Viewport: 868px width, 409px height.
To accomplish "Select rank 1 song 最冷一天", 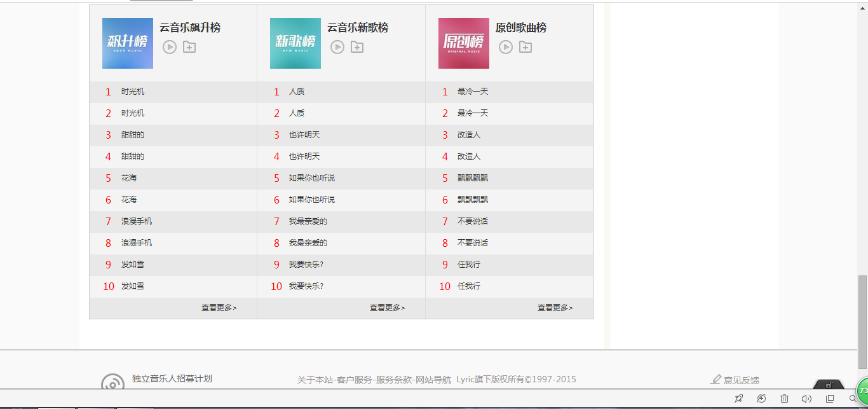I will [473, 92].
